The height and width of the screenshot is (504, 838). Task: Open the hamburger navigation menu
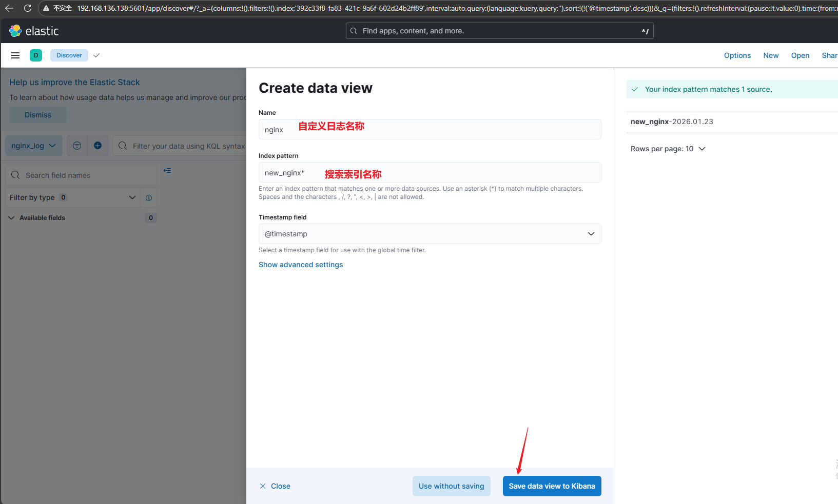click(x=15, y=55)
